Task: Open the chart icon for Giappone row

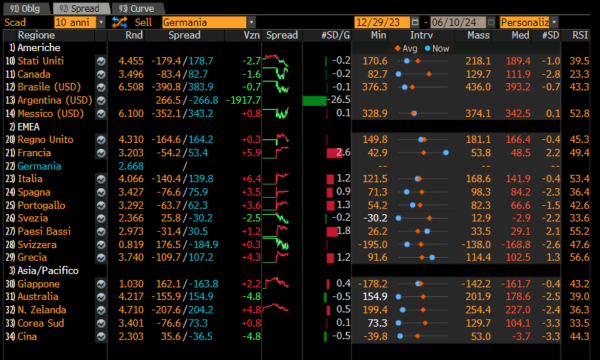Action: [101, 284]
